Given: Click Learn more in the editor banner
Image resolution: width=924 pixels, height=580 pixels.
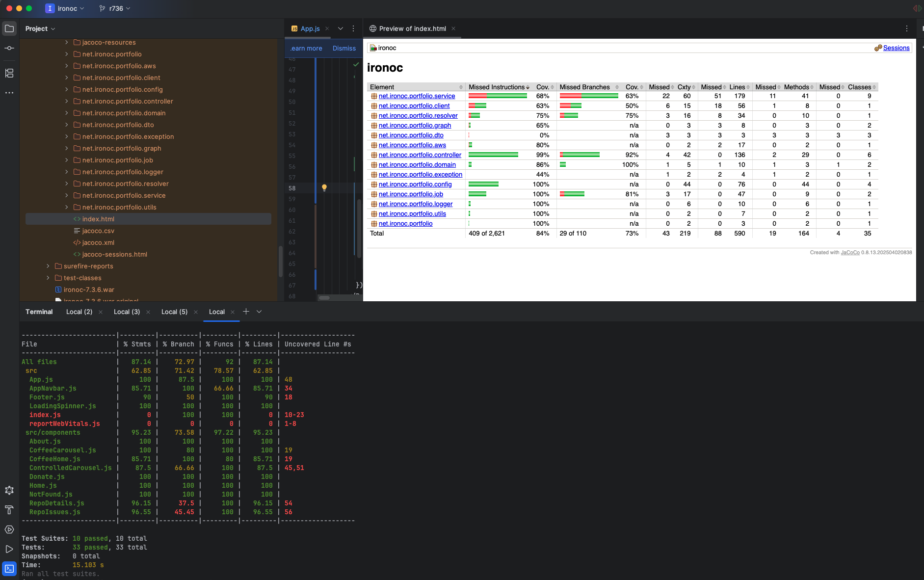Looking at the screenshot, I should tap(306, 48).
